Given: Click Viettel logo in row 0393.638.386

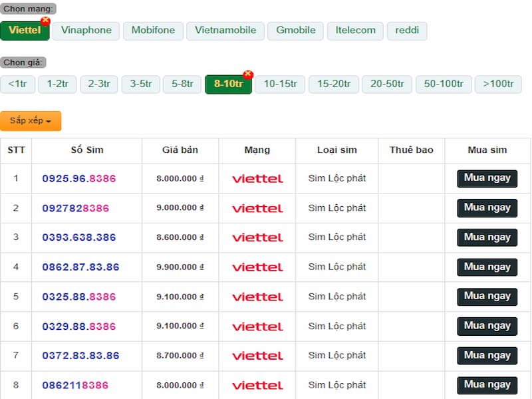Looking at the screenshot, I should [257, 237].
